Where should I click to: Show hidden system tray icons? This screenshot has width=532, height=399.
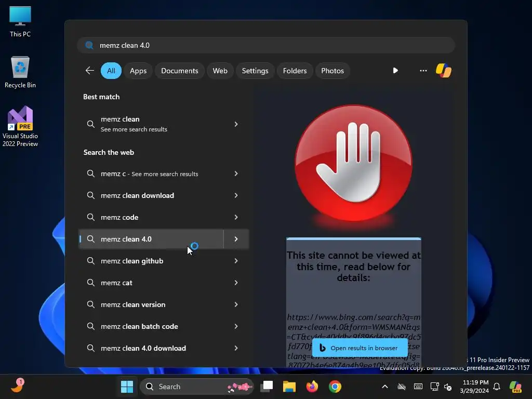click(x=385, y=387)
